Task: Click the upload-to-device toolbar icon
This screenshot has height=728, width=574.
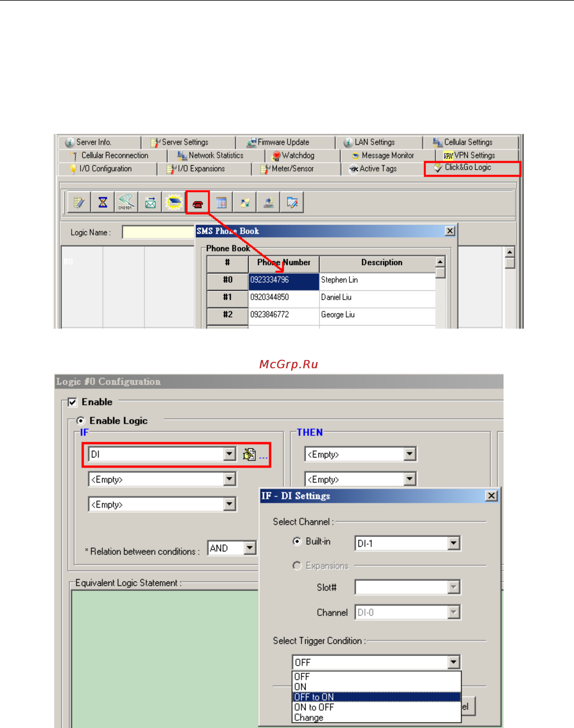Action: point(268,202)
